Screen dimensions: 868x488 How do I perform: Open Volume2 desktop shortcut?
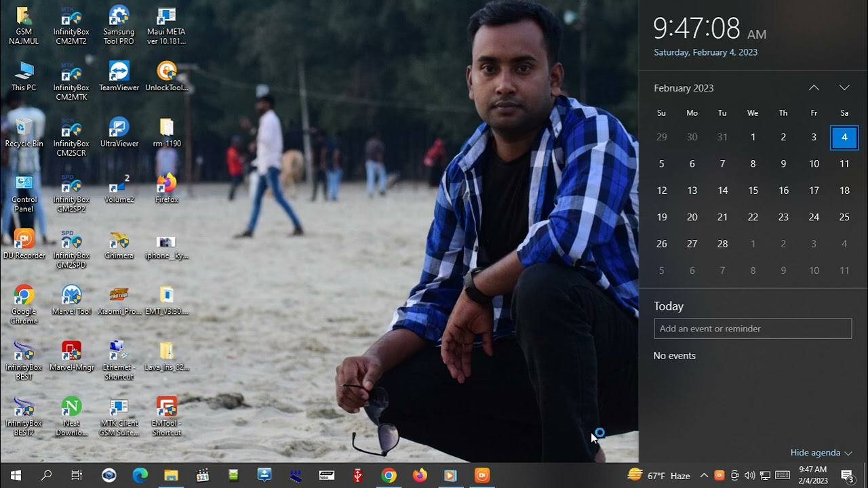click(119, 189)
